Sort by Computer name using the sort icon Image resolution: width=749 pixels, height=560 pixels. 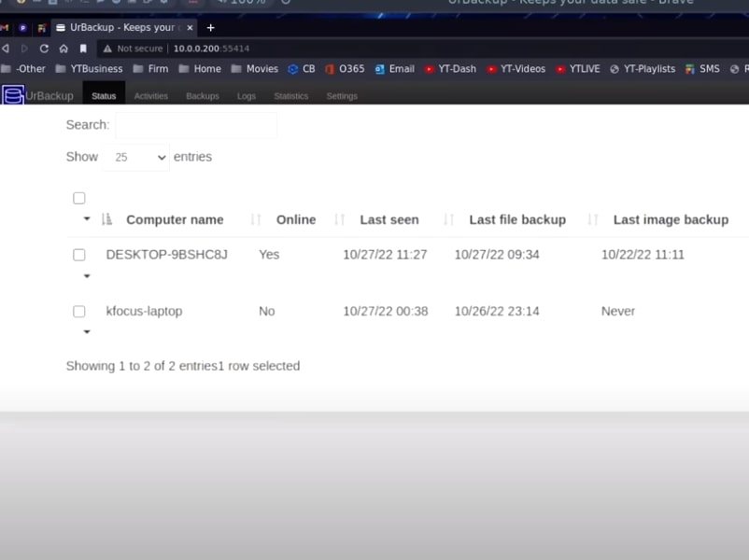[x=106, y=219]
